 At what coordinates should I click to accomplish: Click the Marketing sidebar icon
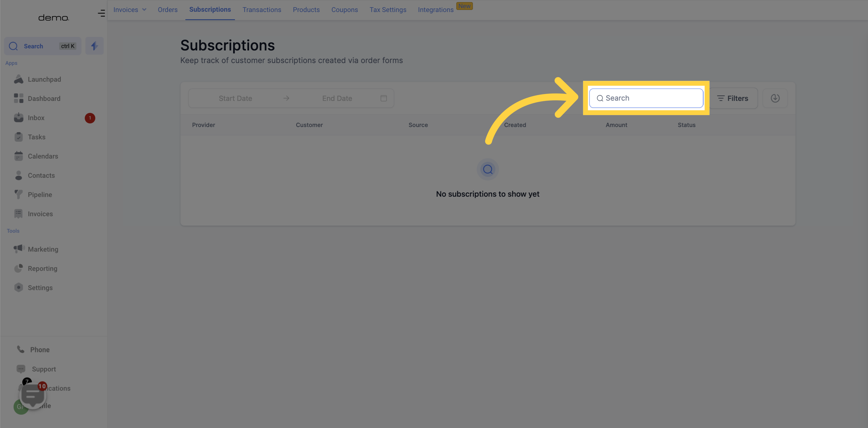point(18,249)
